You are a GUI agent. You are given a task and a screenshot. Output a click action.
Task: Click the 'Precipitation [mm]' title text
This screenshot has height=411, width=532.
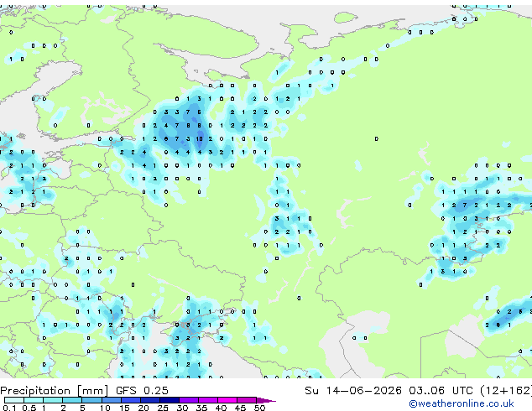point(55,391)
